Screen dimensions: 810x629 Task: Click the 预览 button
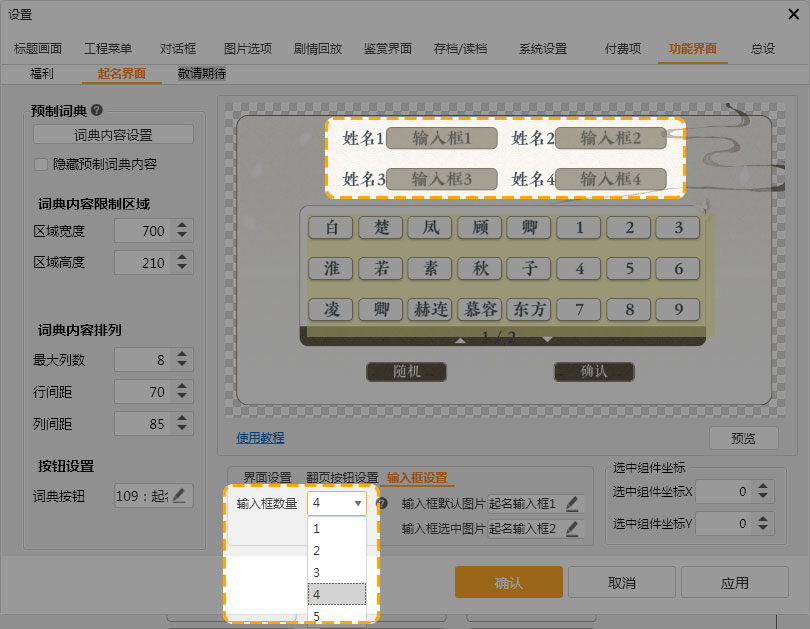743,438
